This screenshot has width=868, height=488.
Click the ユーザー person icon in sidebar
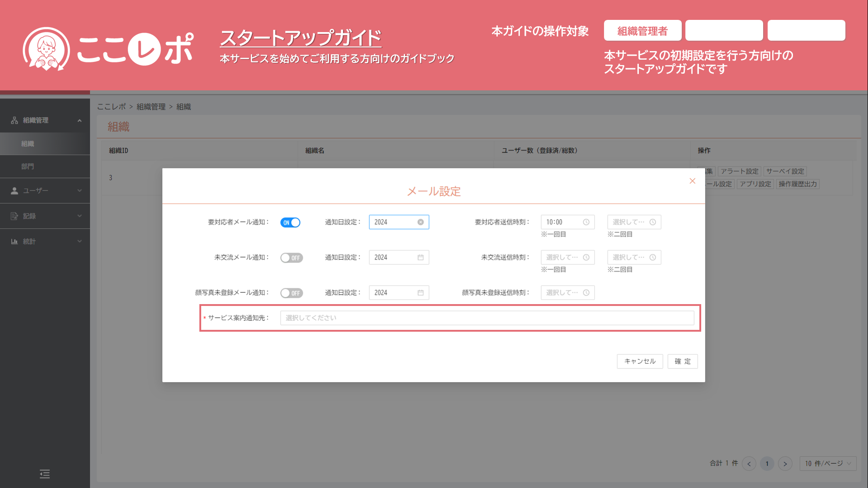pos(14,191)
